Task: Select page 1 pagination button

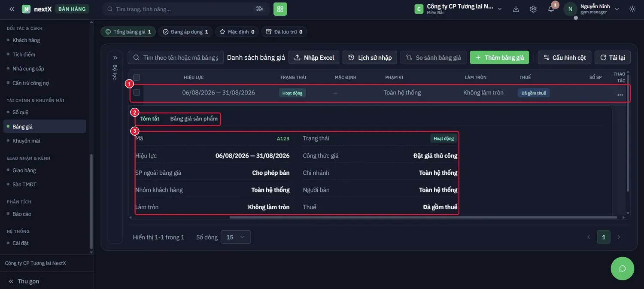Action: [604, 237]
